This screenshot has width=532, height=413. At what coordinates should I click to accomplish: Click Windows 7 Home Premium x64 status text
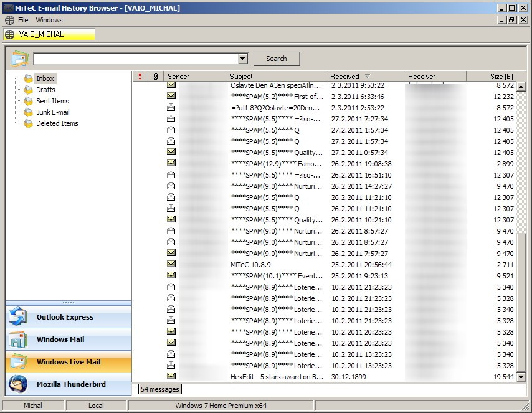(x=221, y=406)
